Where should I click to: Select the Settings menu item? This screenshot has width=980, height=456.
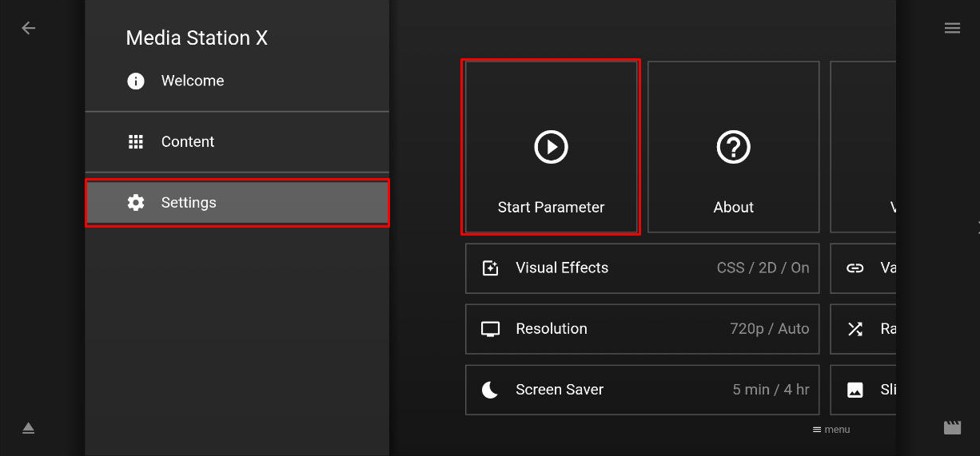(x=237, y=203)
